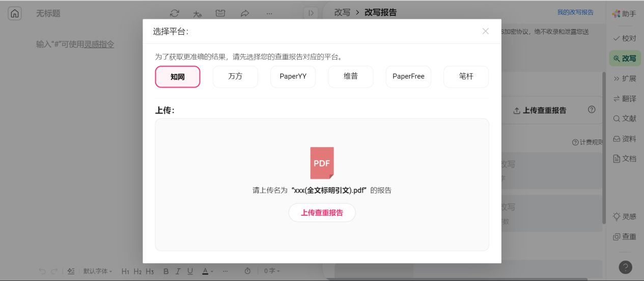The image size is (644, 281).
Task: Open the font color A dropdown
Action: (208, 271)
